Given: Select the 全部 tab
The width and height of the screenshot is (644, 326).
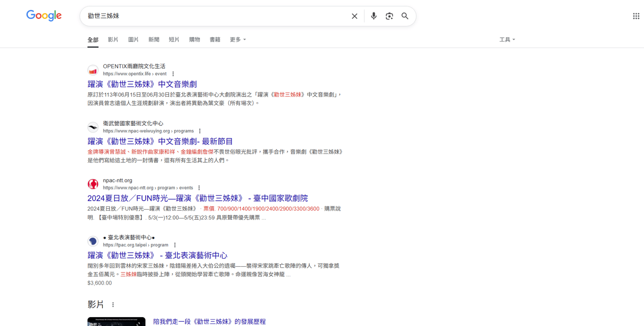Looking at the screenshot, I should coord(93,40).
